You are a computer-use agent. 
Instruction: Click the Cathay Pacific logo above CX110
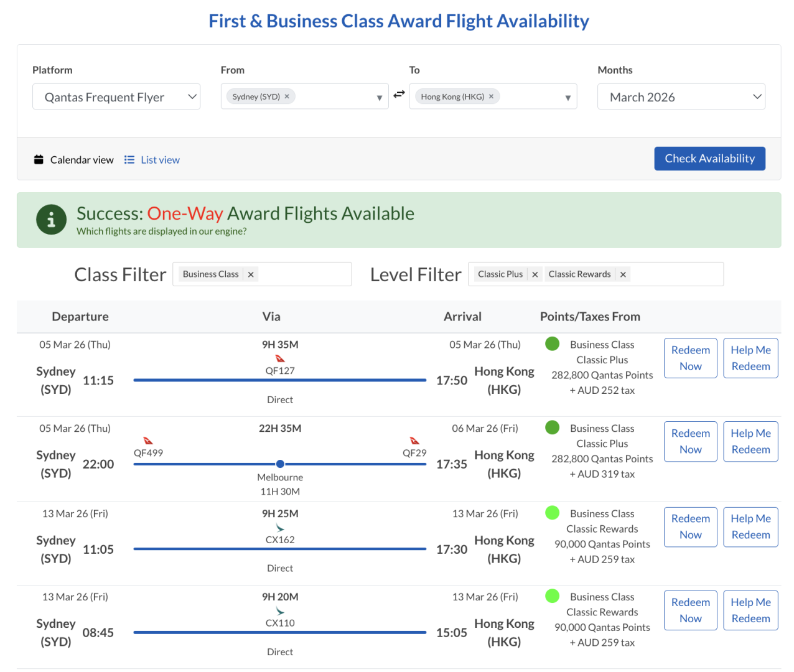coord(280,611)
